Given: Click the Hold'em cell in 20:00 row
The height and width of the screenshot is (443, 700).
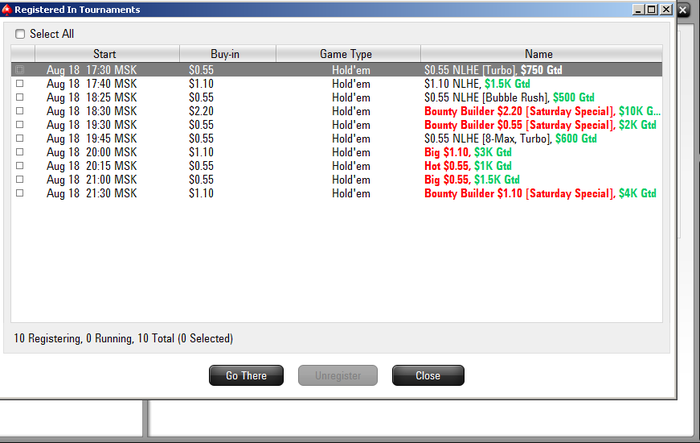Looking at the screenshot, I should click(351, 152).
